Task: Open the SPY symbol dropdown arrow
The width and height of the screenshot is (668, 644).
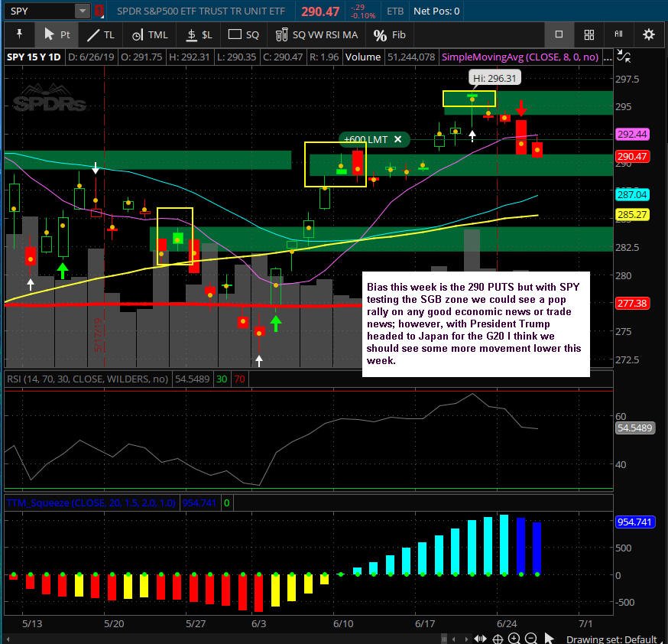Action: (x=83, y=11)
